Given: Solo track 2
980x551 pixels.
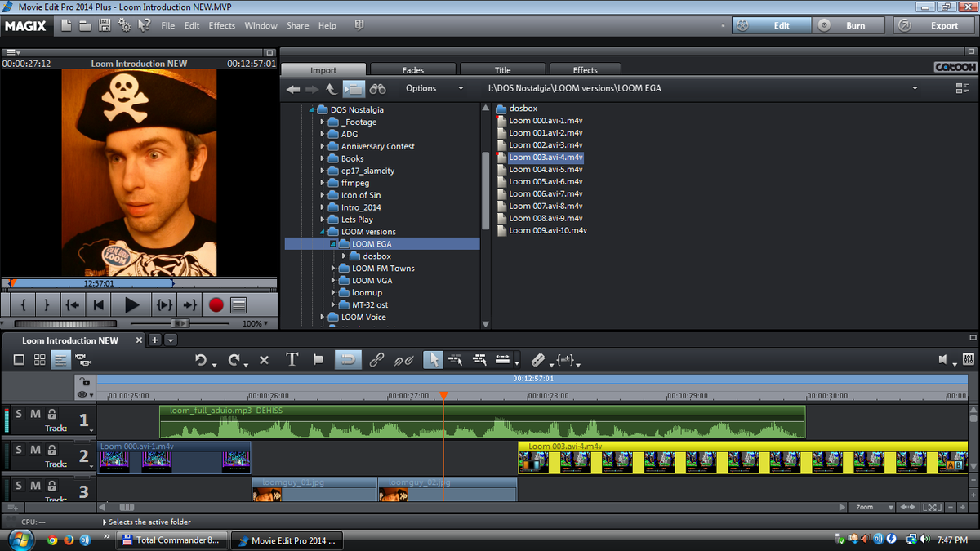Looking at the screenshot, I should [x=19, y=450].
